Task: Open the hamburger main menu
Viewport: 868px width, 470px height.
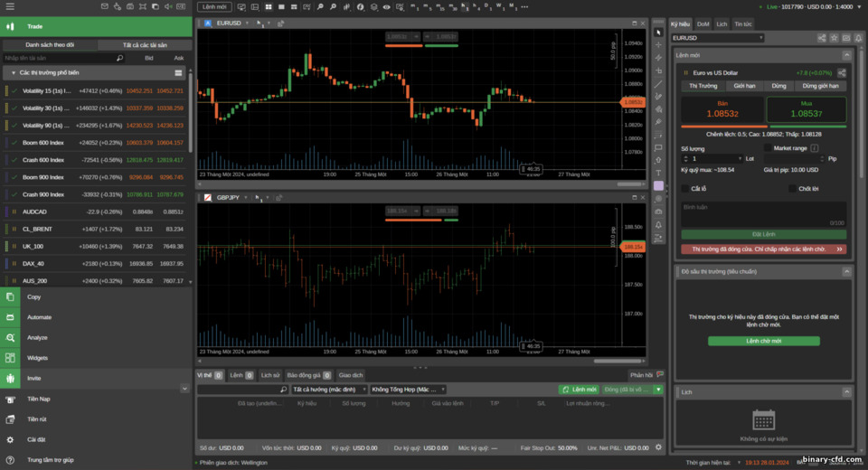Action: point(10,6)
